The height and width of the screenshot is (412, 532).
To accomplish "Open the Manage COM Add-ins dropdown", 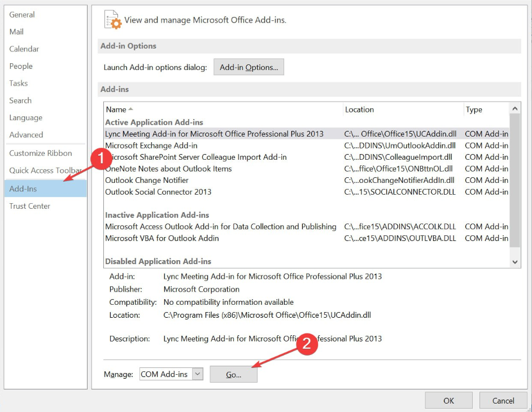I will coord(198,374).
